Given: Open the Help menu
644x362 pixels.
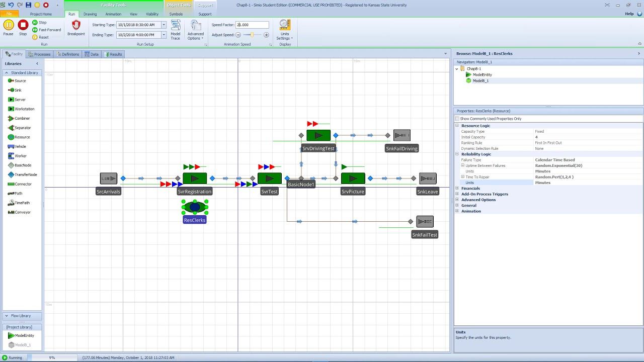Looking at the screenshot, I should (629, 14).
